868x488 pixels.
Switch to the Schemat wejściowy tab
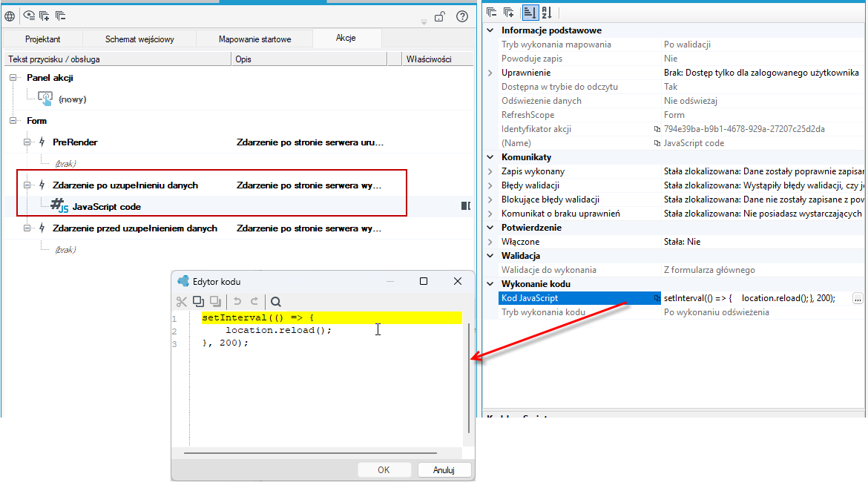click(x=139, y=39)
